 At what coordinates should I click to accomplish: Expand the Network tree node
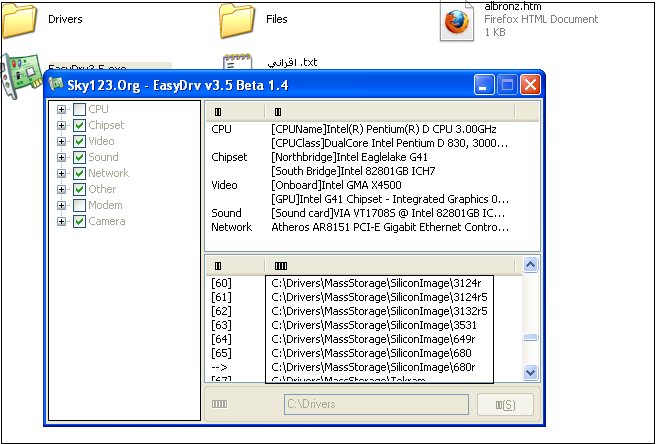coord(61,173)
